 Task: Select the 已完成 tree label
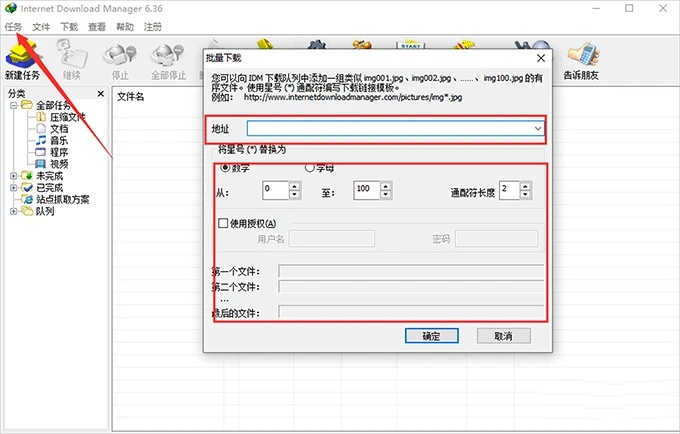pos(49,188)
